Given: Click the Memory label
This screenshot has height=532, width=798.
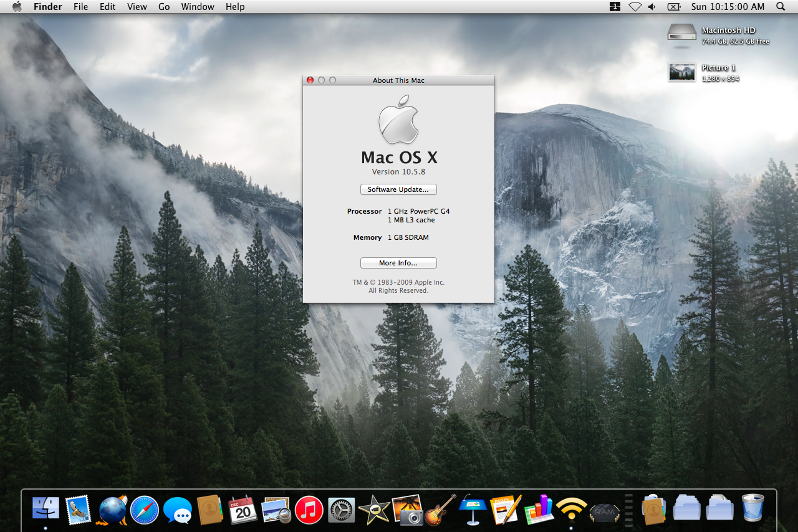Looking at the screenshot, I should (367, 237).
